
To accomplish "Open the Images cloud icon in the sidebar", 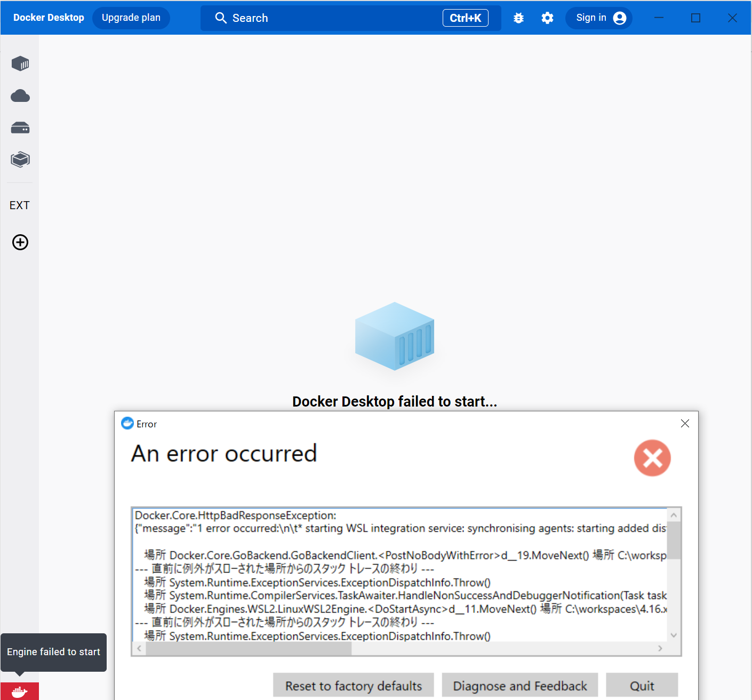I will (x=20, y=96).
